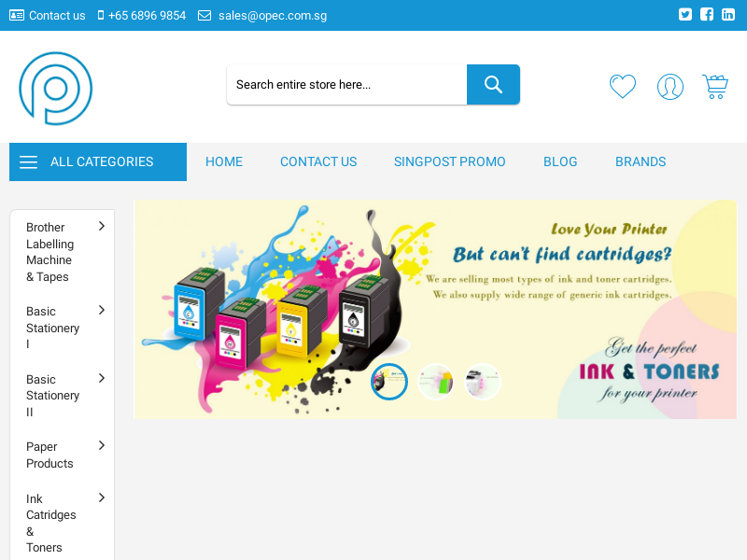
Task: Open the Facebook social icon
Action: tap(707, 14)
